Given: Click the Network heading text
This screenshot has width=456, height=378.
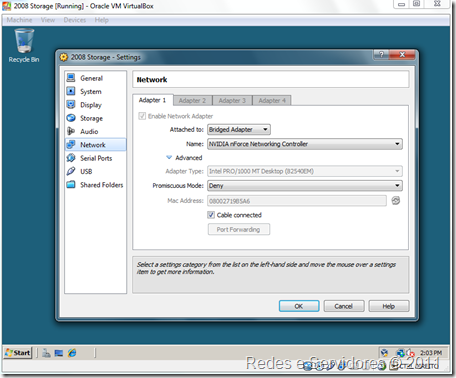Looking at the screenshot, I should coord(152,80).
